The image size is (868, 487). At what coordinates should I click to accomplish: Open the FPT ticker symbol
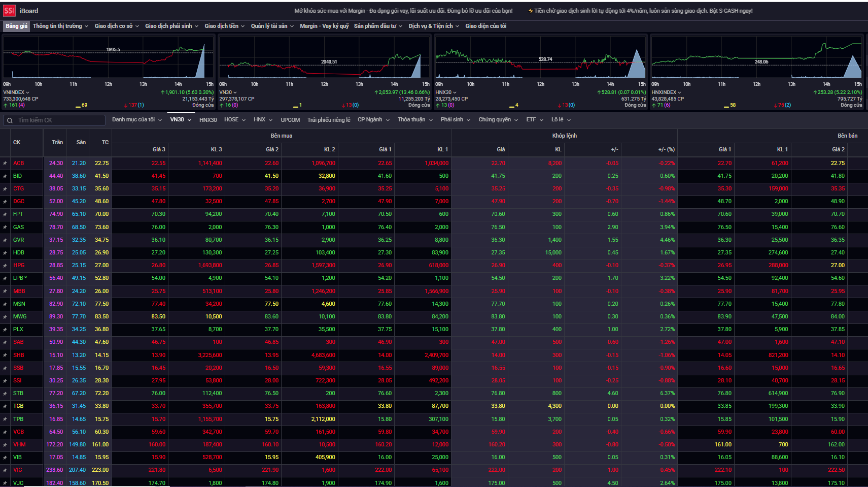(18, 214)
